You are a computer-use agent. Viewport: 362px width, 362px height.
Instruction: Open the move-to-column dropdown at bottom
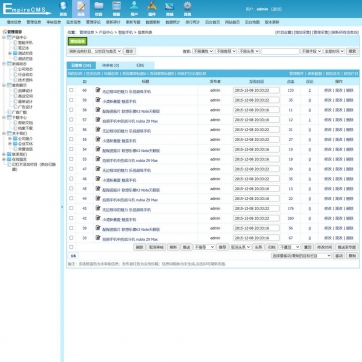click(x=302, y=256)
